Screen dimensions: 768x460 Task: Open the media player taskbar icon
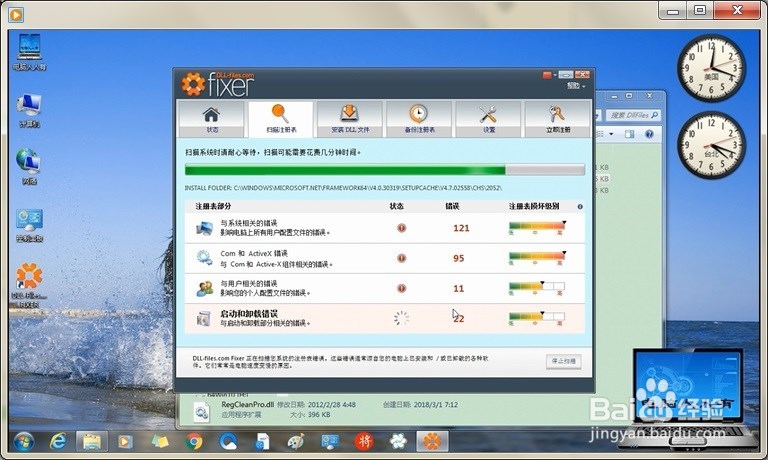click(x=124, y=442)
